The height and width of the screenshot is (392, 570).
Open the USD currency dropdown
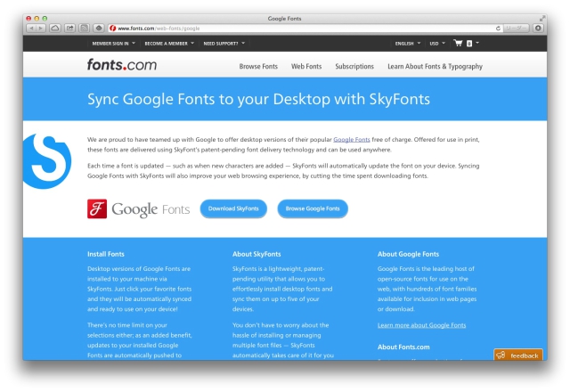click(437, 44)
